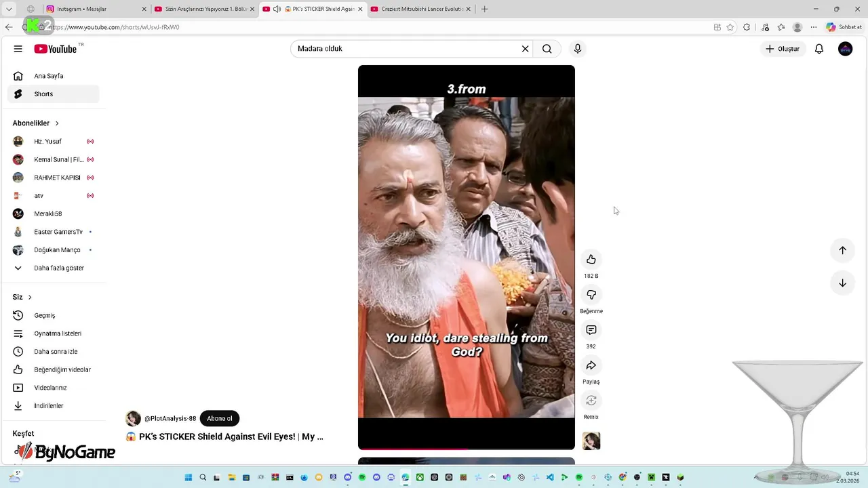868x488 pixels.
Task: Switch to Craziest Mitsubishi Lancer tab
Action: coord(420,9)
